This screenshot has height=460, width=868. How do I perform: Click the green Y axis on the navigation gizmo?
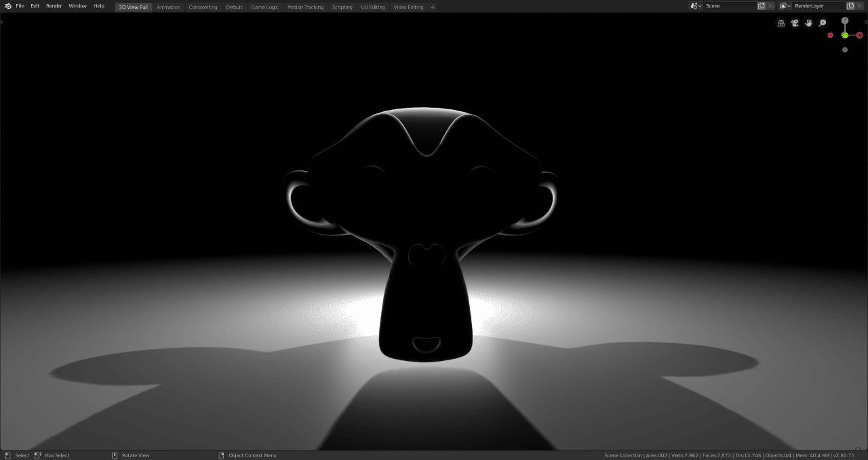(x=845, y=35)
